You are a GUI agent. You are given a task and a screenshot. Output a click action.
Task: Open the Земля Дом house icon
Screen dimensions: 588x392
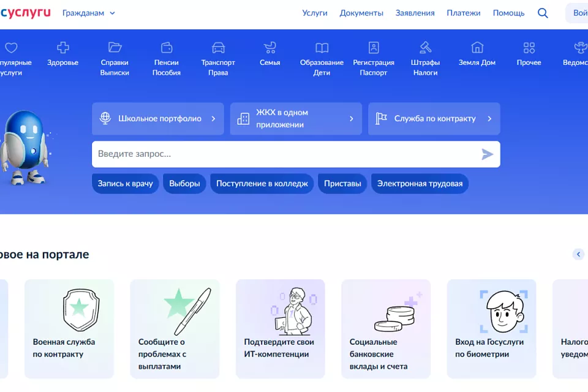click(477, 48)
